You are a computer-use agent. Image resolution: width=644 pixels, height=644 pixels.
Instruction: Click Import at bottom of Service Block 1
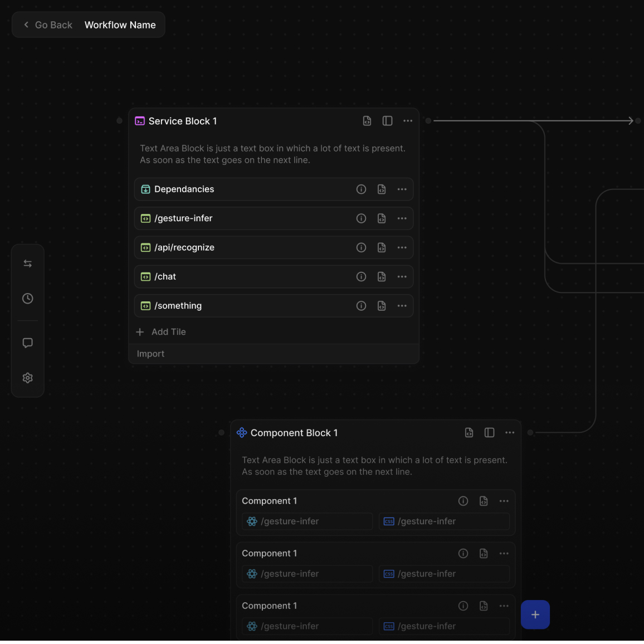click(x=150, y=354)
